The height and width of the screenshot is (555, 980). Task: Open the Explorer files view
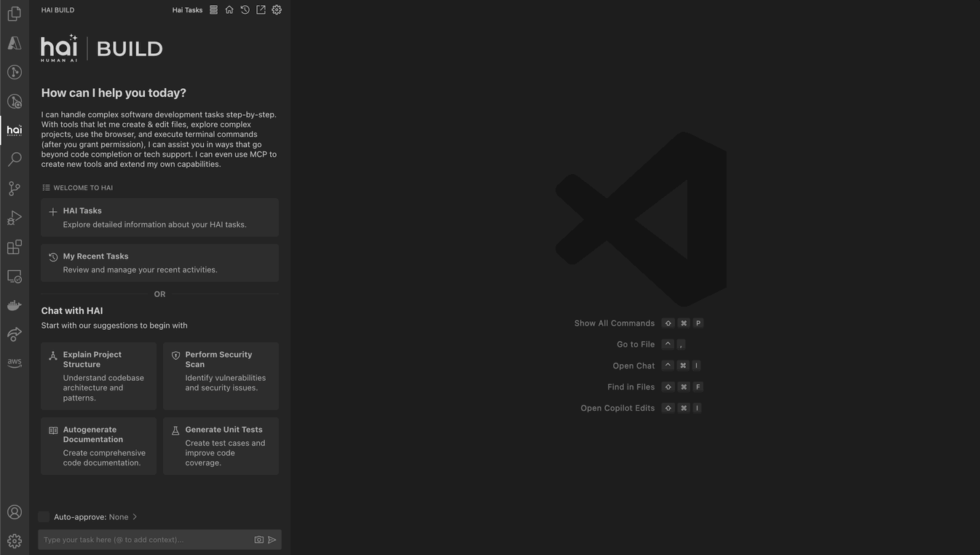point(15,14)
